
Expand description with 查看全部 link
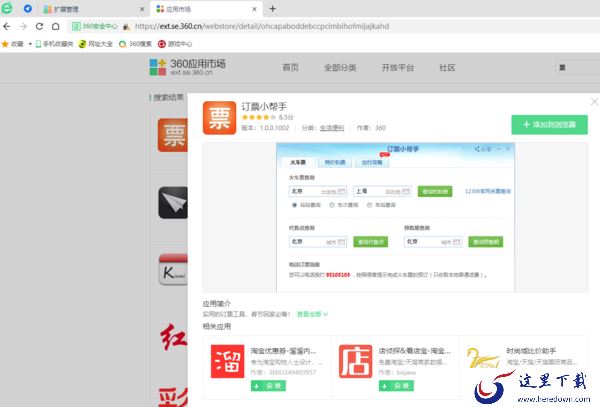[x=312, y=314]
